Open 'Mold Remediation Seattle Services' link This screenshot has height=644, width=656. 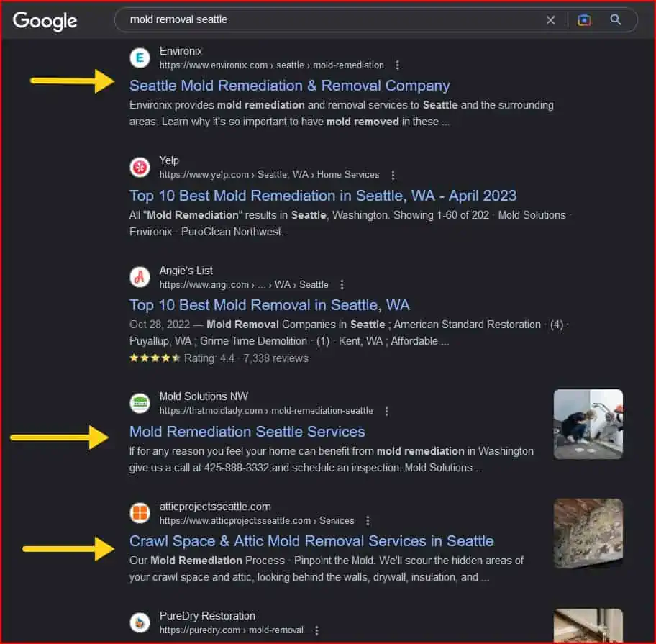click(247, 432)
